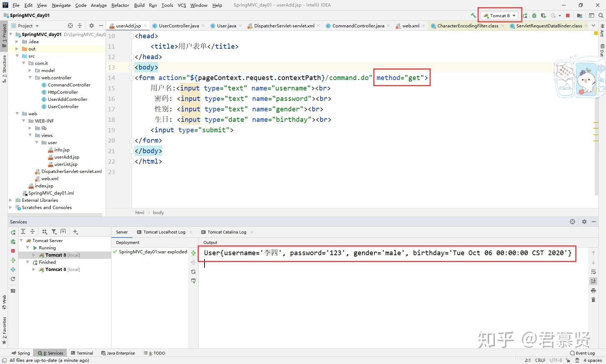Toggle Soft-Wrap in the output console
Screen dimensions: 606x364
pyautogui.click(x=593, y=272)
